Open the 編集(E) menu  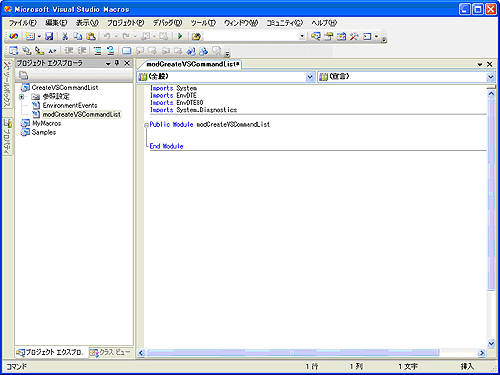pos(56,23)
